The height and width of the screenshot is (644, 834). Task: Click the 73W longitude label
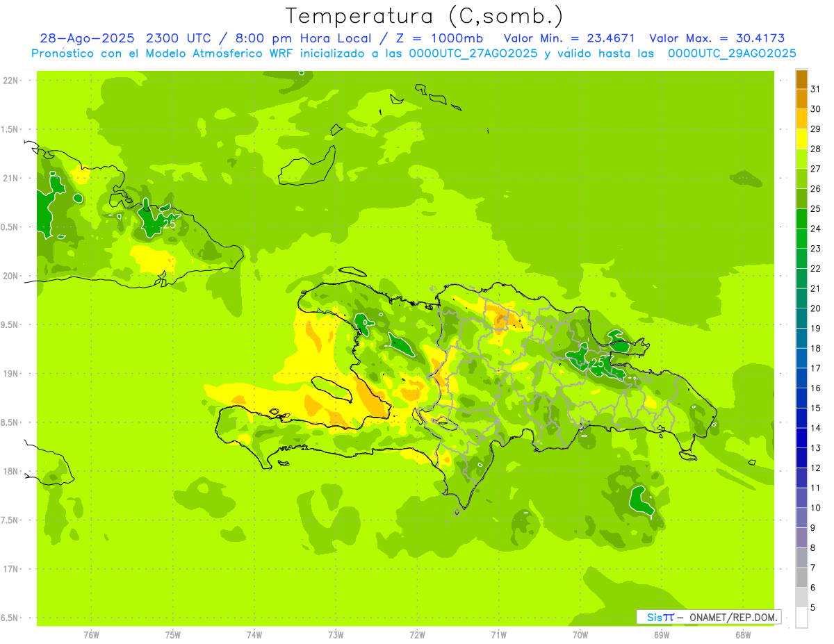pyautogui.click(x=336, y=635)
